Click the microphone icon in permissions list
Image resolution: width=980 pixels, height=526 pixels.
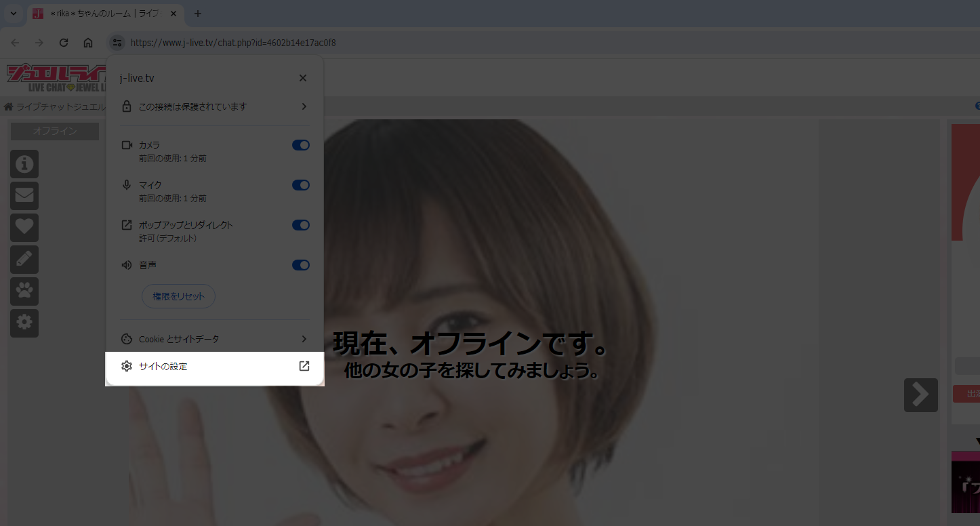tap(126, 185)
